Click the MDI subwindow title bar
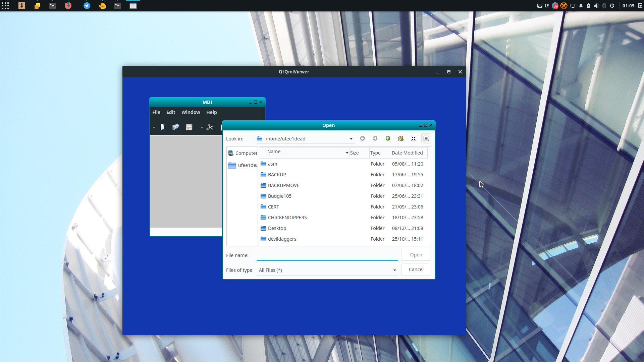The image size is (644, 362). coord(207,102)
